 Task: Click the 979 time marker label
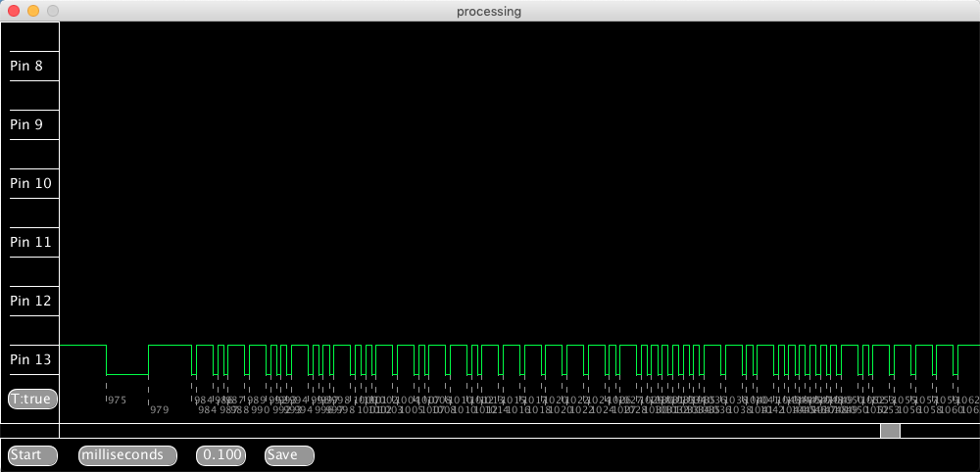(x=160, y=410)
